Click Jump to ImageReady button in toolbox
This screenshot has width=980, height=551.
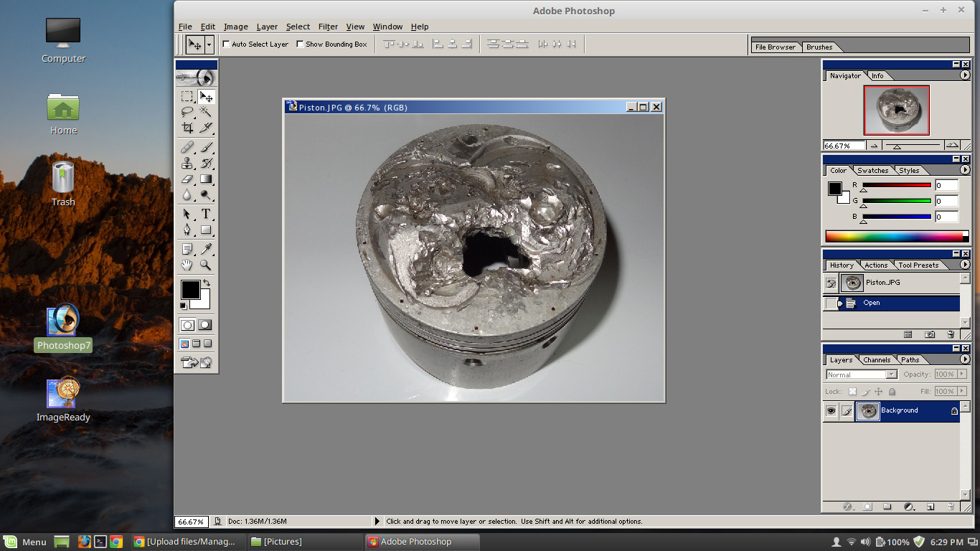tap(197, 362)
